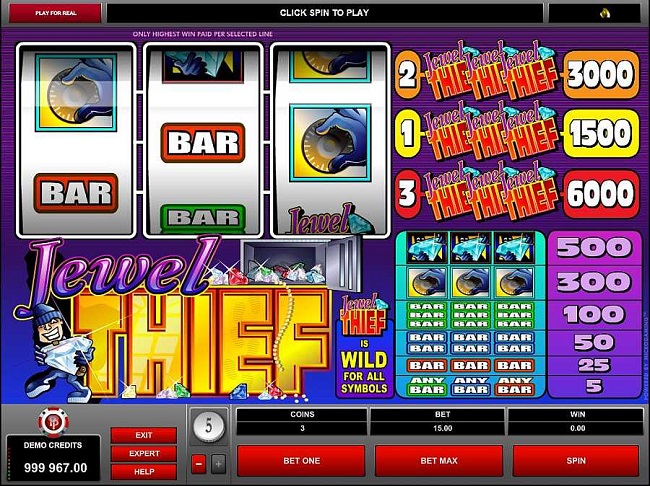Image resolution: width=650 pixels, height=486 pixels.
Task: Select payline 3 red indicator
Action: pos(407,193)
